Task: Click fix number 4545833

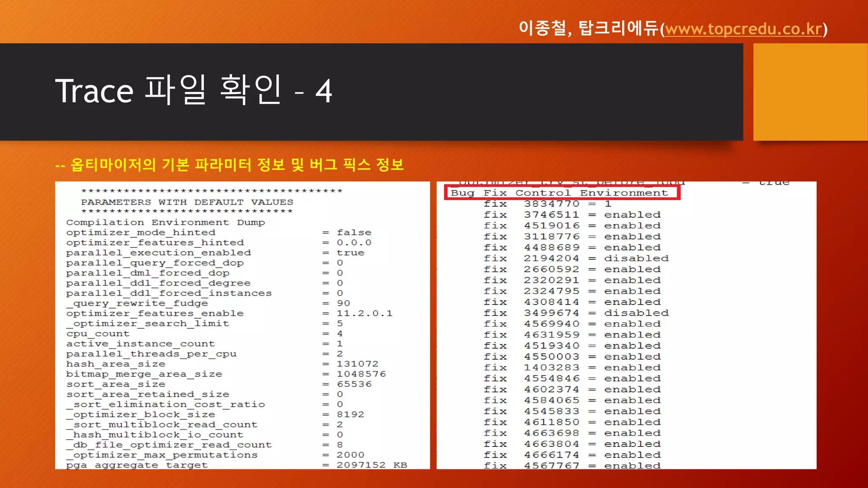Action: [552, 411]
